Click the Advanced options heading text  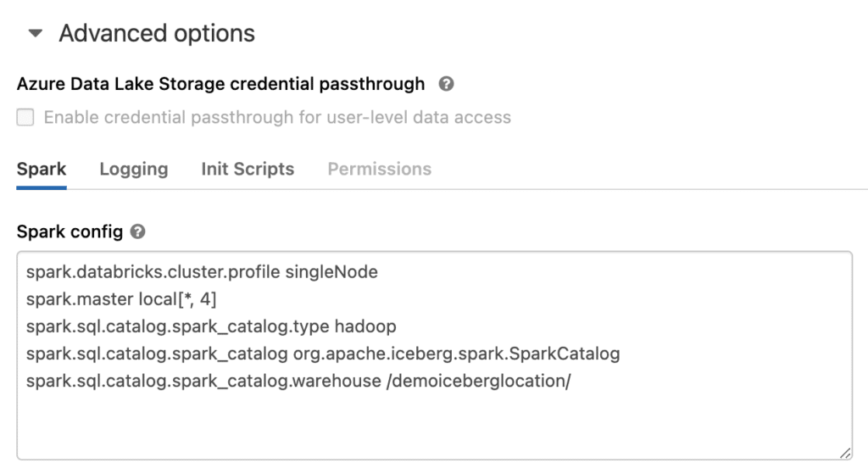click(x=157, y=33)
